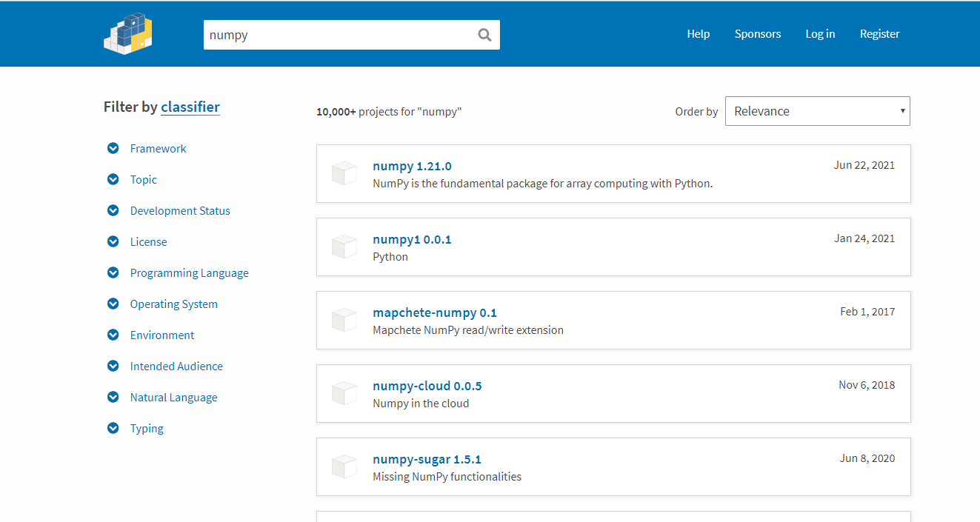Select the package cube icon beside numpy-sugar

(344, 466)
